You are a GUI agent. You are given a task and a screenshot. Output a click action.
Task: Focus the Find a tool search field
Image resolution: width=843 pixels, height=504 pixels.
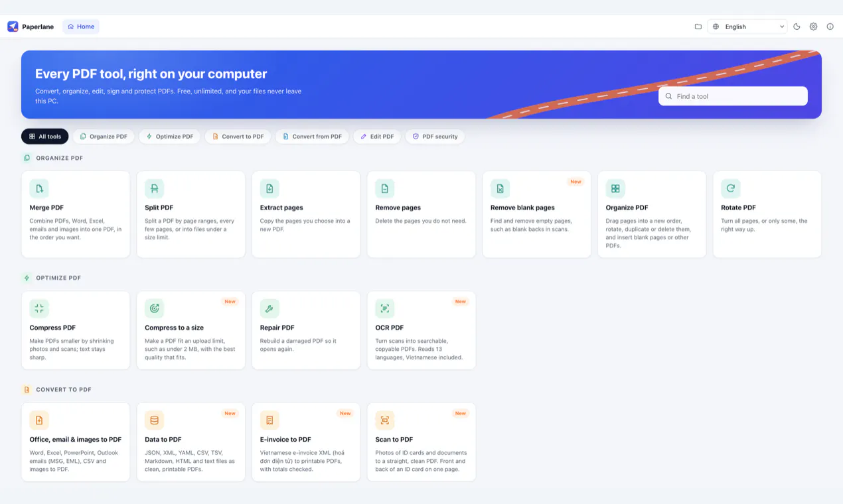tap(733, 96)
